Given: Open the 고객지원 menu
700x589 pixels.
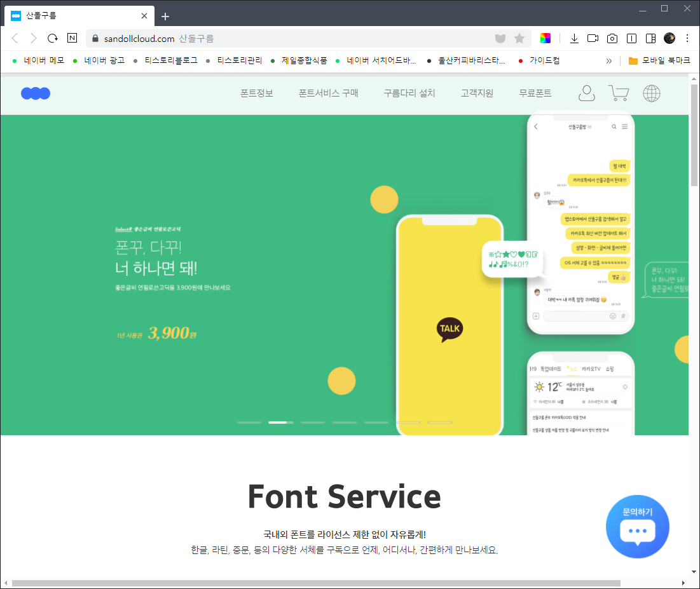Looking at the screenshot, I should tap(477, 93).
